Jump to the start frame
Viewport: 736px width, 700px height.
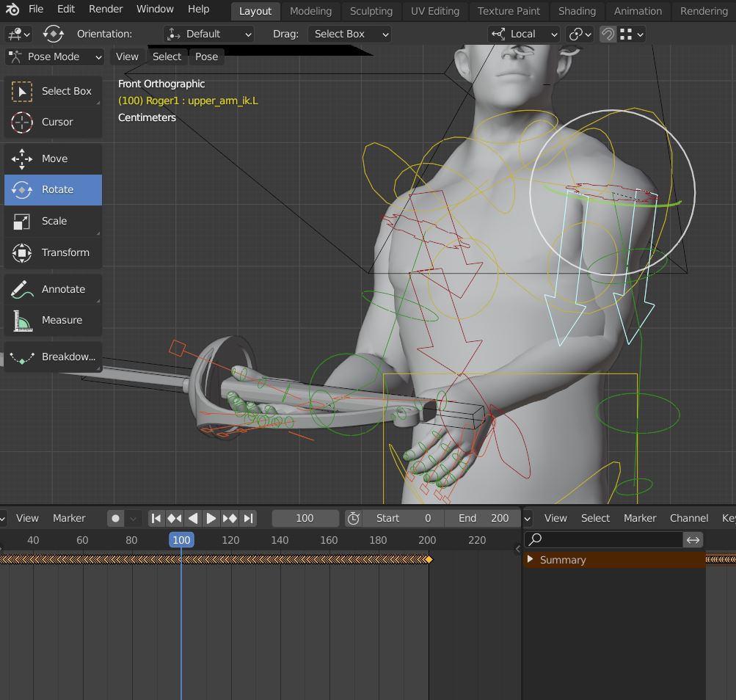[x=156, y=518]
